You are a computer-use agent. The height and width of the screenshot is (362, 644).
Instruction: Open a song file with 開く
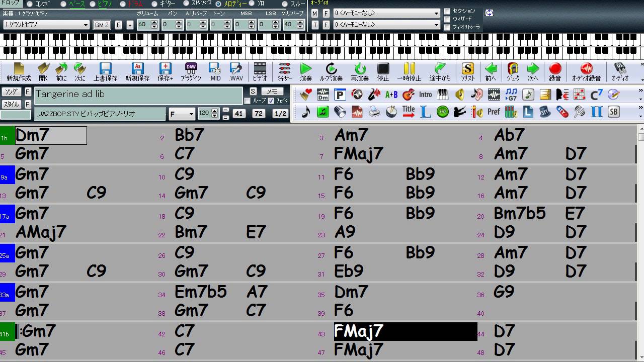click(43, 72)
